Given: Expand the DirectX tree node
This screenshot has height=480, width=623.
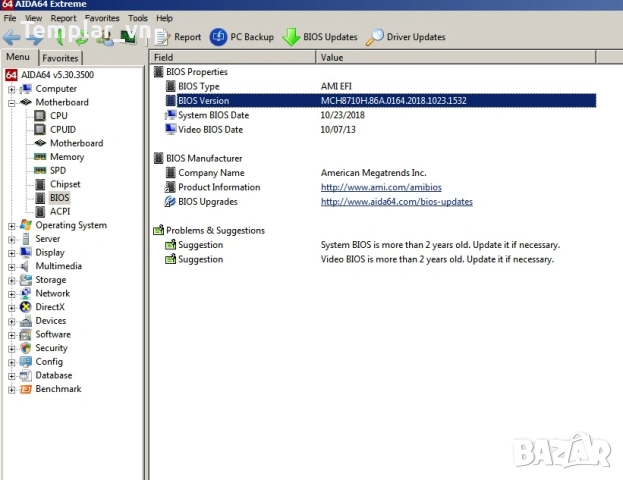Looking at the screenshot, I should coord(12,308).
